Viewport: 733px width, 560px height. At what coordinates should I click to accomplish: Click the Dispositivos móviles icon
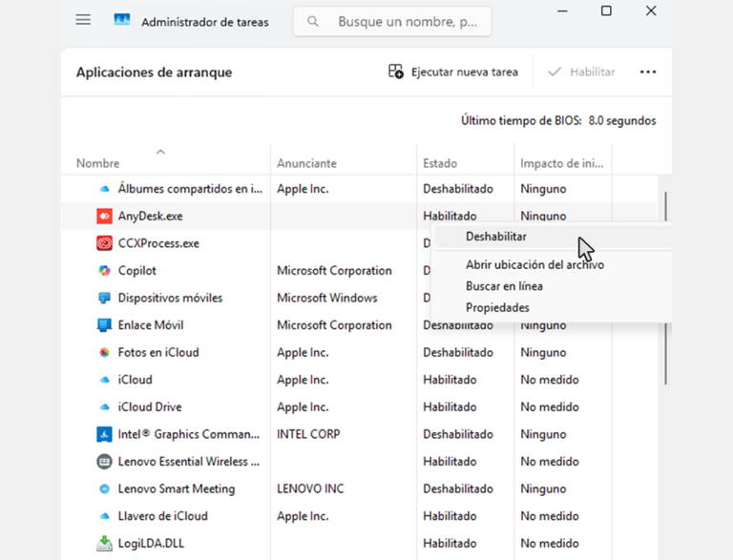click(104, 298)
